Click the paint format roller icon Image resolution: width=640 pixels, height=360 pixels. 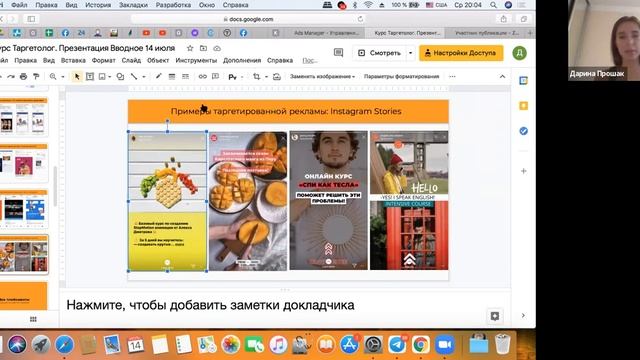point(36,76)
